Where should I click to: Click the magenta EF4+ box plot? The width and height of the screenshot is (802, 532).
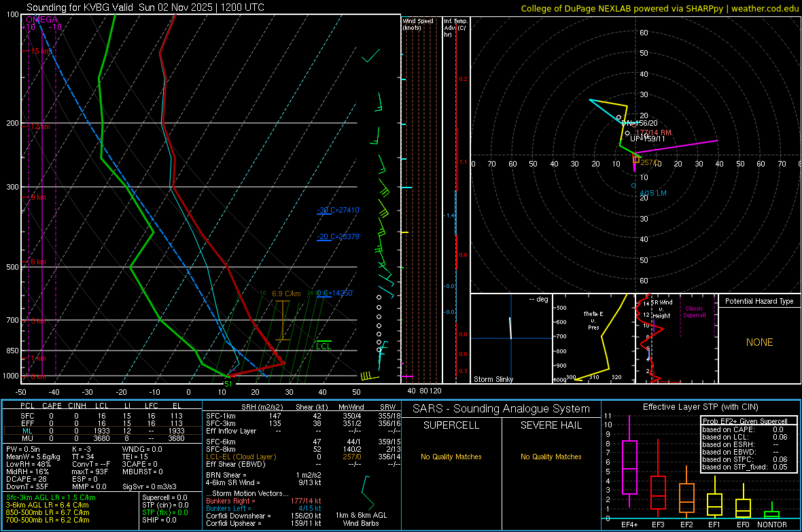[x=629, y=462]
